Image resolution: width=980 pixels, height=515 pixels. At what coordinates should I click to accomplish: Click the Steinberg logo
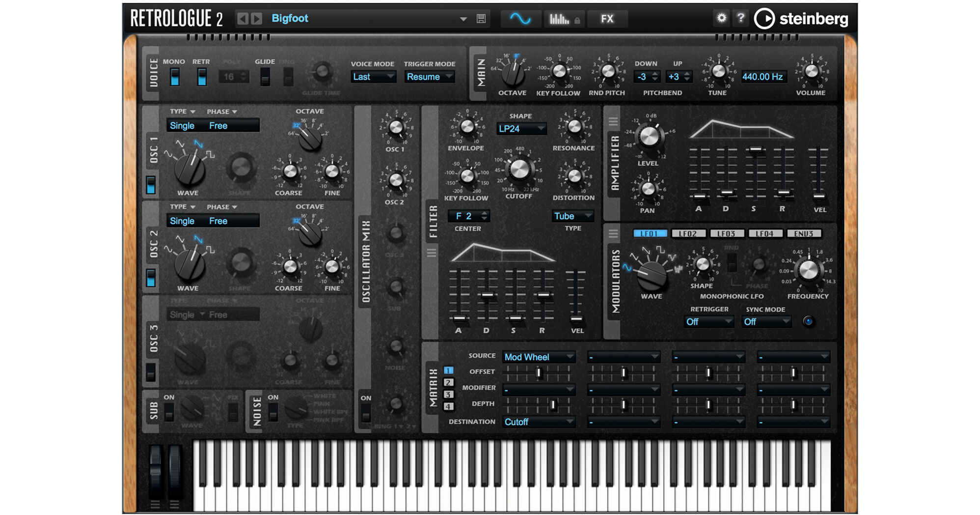(801, 19)
